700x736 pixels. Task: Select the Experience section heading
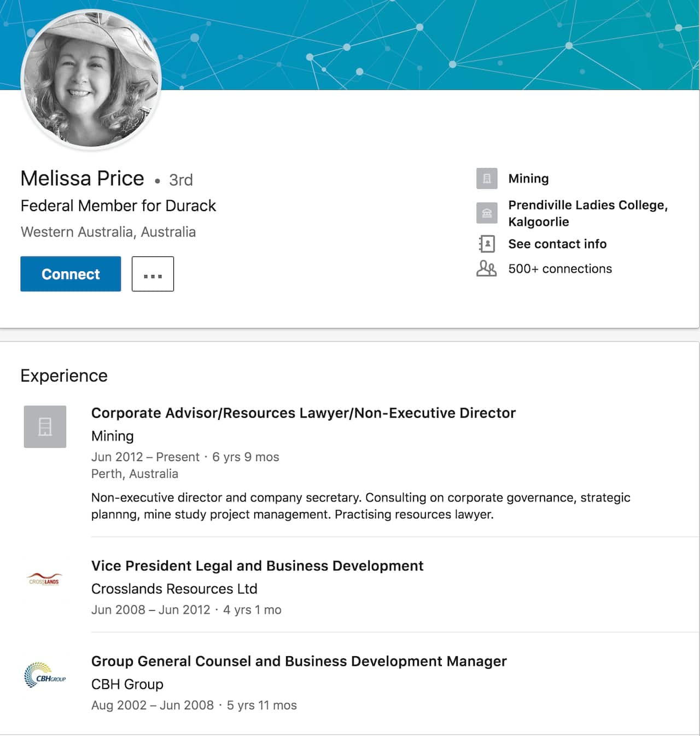point(63,376)
